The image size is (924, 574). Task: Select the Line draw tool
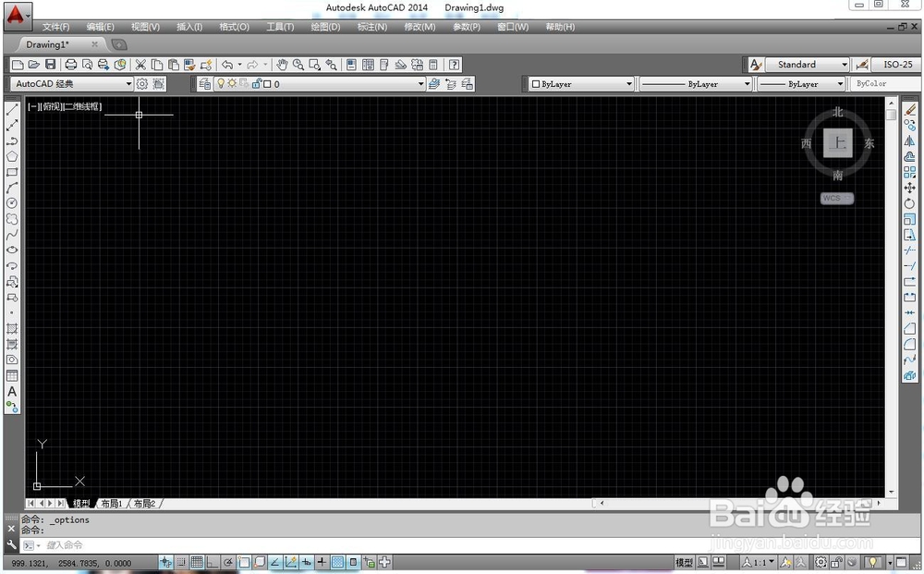click(12, 110)
